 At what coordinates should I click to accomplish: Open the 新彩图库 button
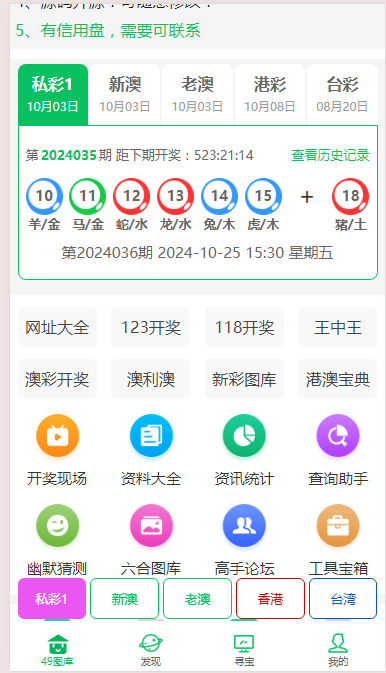tap(244, 379)
